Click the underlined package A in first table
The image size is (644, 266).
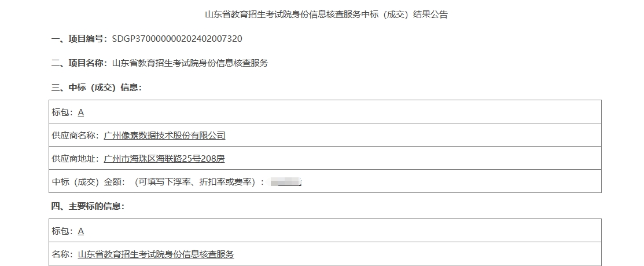[80, 112]
